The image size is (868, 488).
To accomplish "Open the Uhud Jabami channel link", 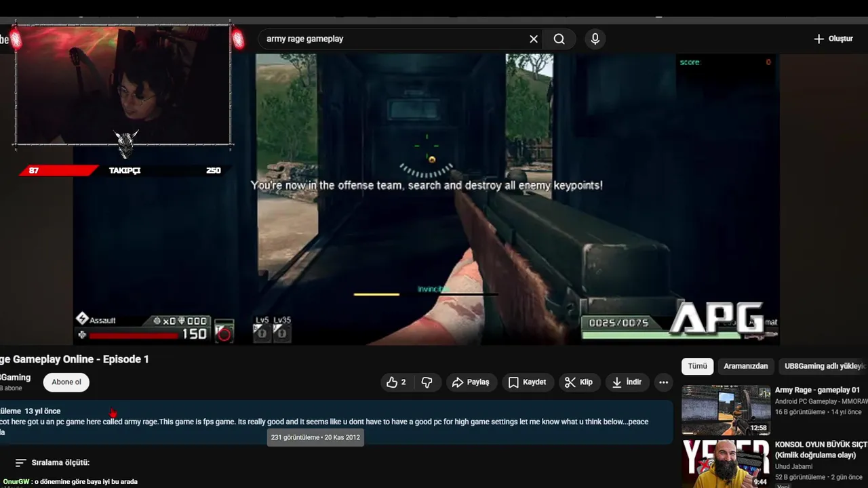I will pyautogui.click(x=793, y=466).
